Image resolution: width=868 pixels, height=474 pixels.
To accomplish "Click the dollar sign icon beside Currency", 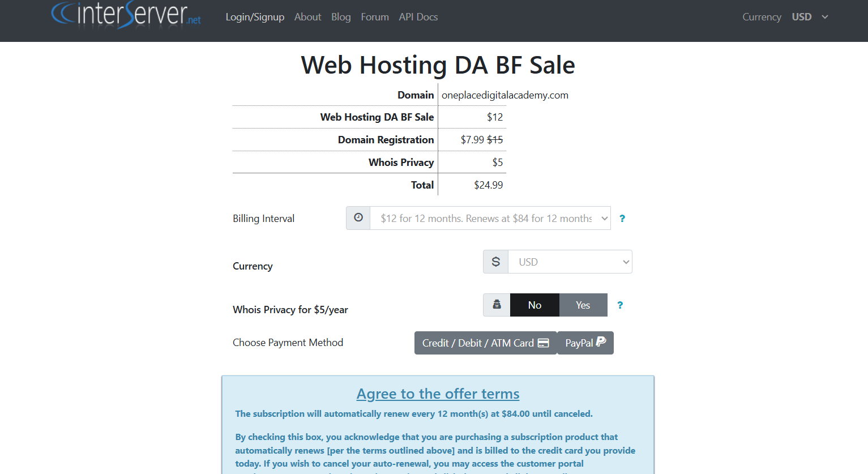I will pyautogui.click(x=496, y=262).
